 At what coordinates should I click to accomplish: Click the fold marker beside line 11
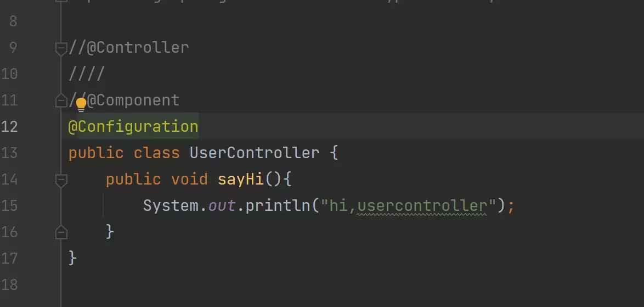coord(61,101)
